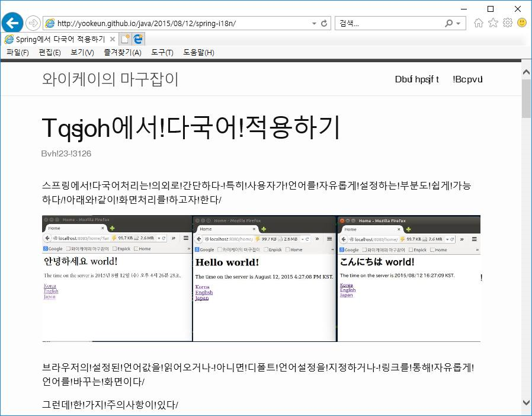This screenshot has width=532, height=416.
Task: Open a new tab
Action: 125,39
